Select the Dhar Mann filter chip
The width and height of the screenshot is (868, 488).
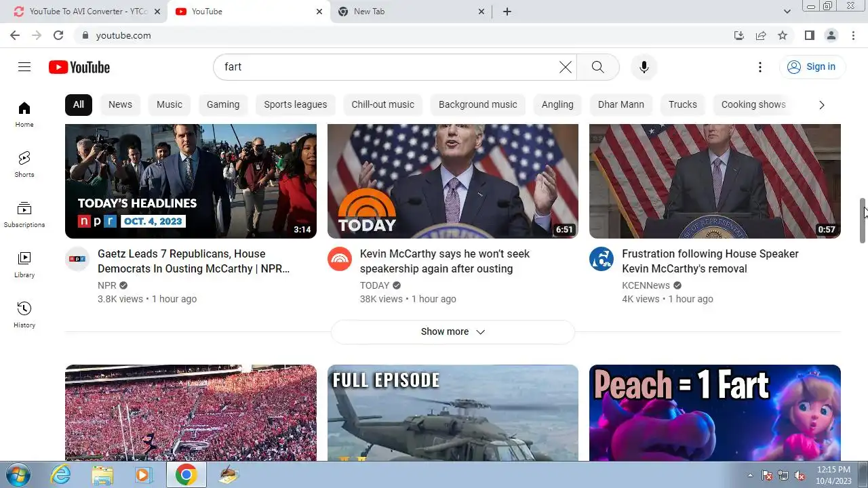click(621, 104)
